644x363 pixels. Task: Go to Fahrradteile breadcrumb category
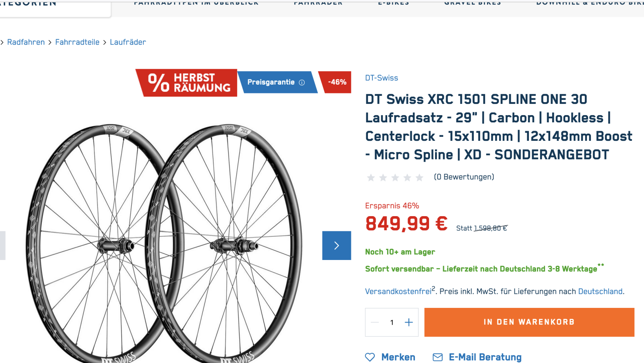[x=77, y=42]
